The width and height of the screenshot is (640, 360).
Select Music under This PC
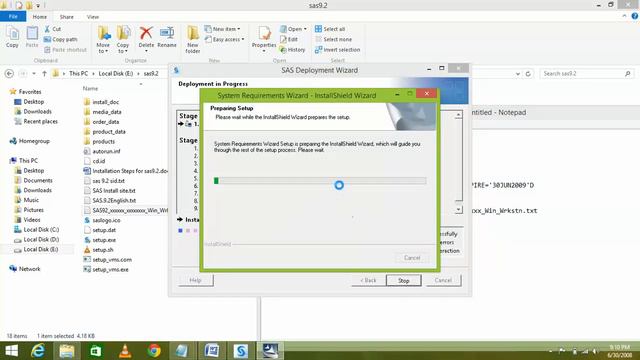(x=27, y=200)
